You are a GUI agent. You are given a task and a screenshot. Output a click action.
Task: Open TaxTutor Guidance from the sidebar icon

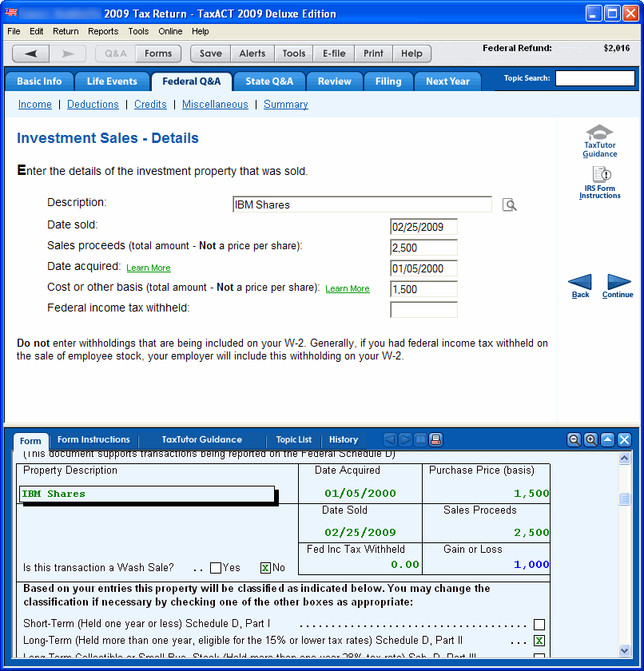click(x=599, y=141)
